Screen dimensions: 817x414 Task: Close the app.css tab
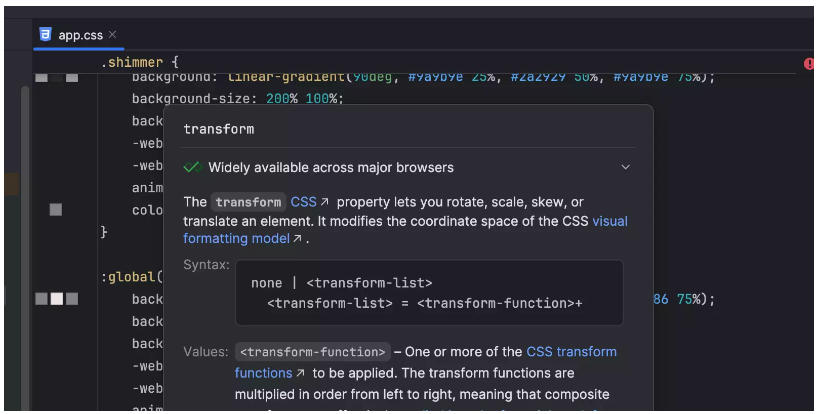[113, 34]
